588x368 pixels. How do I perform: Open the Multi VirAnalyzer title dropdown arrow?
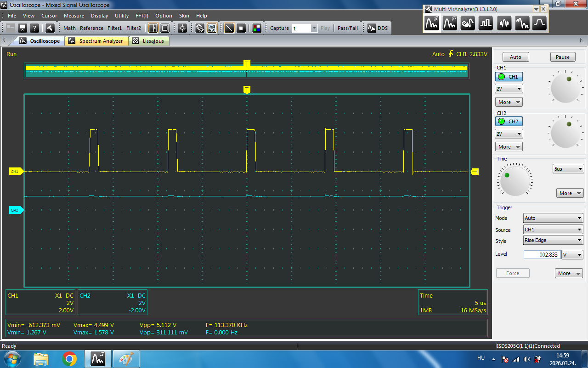click(536, 9)
